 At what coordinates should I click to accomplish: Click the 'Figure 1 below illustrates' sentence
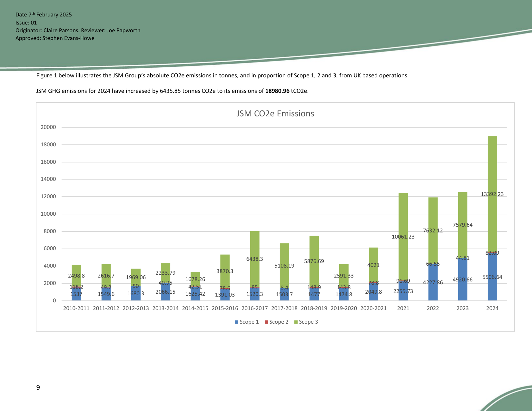(x=222, y=75)
